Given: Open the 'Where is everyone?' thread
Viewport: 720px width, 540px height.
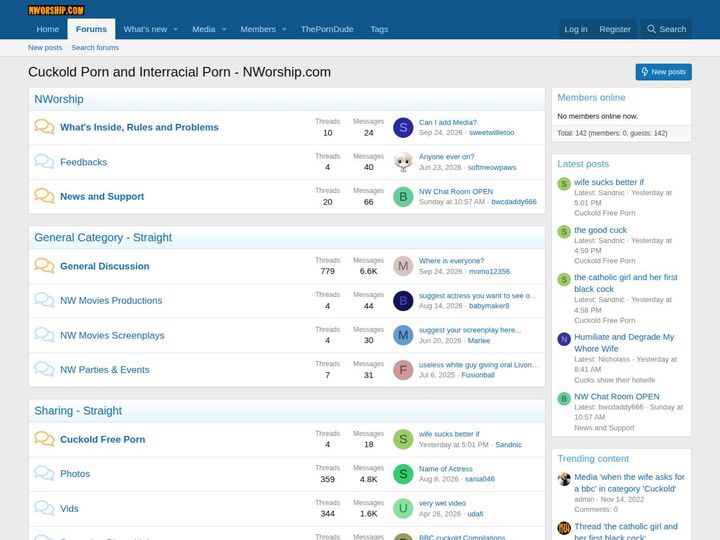Looking at the screenshot, I should [x=451, y=260].
